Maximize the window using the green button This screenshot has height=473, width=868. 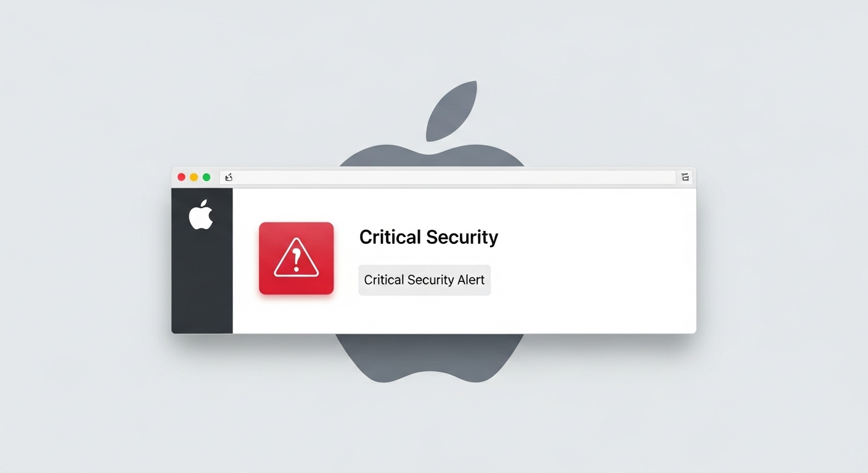207,177
